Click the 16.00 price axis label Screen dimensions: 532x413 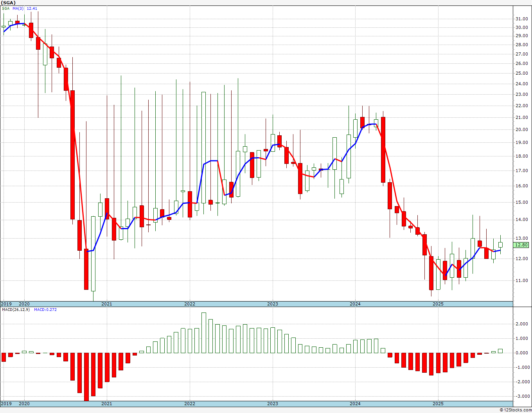[521, 186]
